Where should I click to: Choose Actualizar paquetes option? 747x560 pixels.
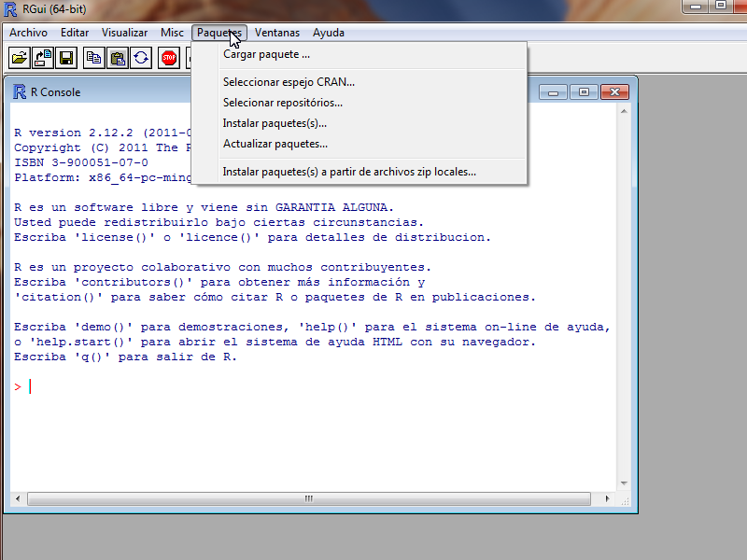point(359,144)
